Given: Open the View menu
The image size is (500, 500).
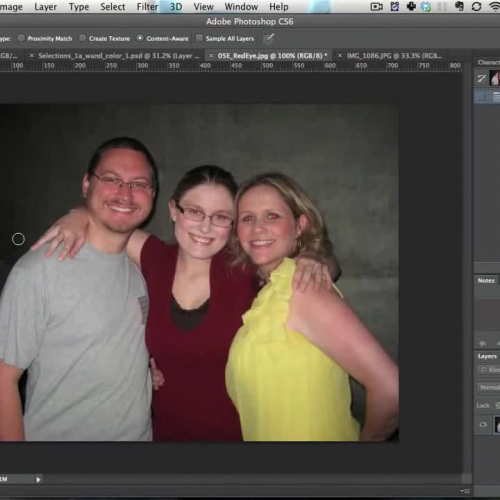Looking at the screenshot, I should (x=203, y=7).
